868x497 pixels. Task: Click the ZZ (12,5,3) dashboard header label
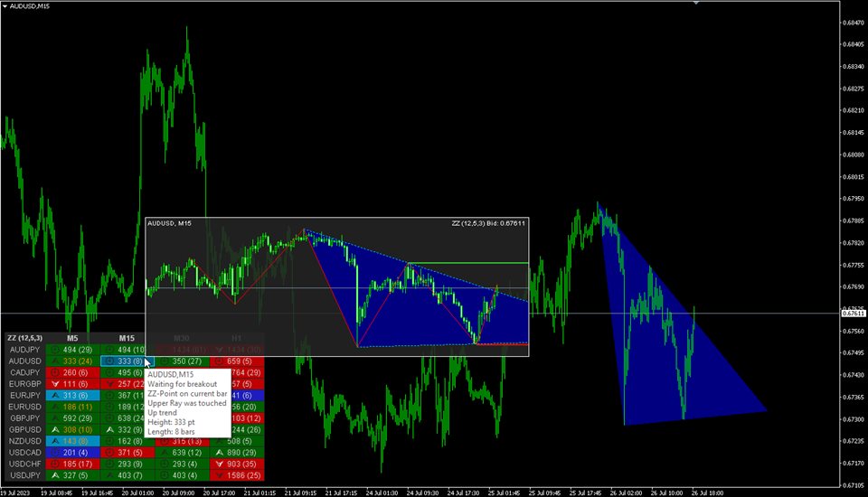(x=25, y=338)
